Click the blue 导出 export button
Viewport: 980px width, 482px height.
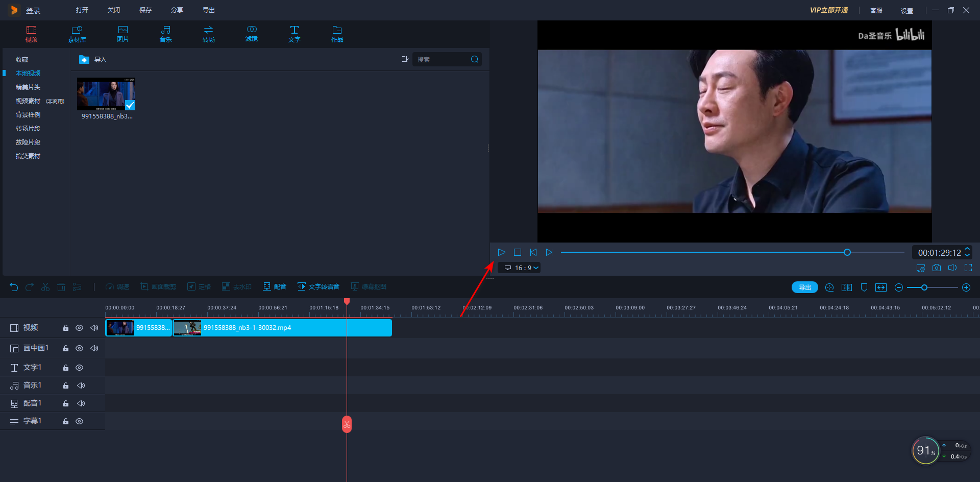[804, 287]
